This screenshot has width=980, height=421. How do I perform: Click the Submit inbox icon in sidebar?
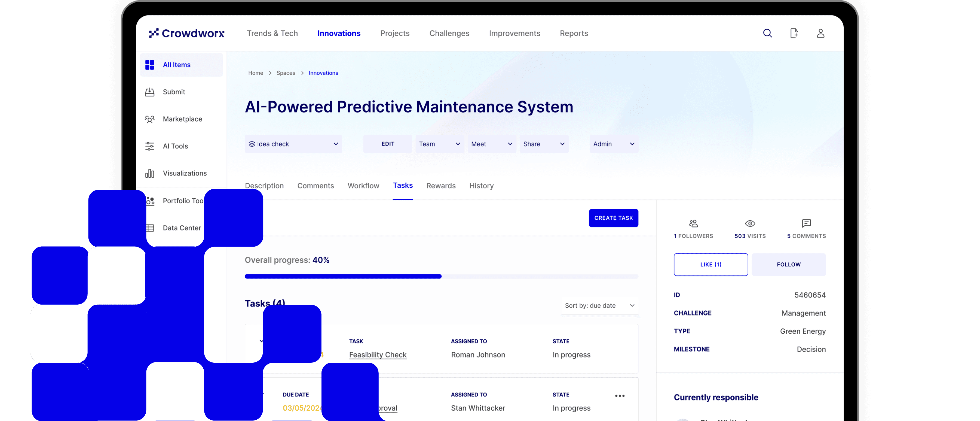[x=150, y=92]
